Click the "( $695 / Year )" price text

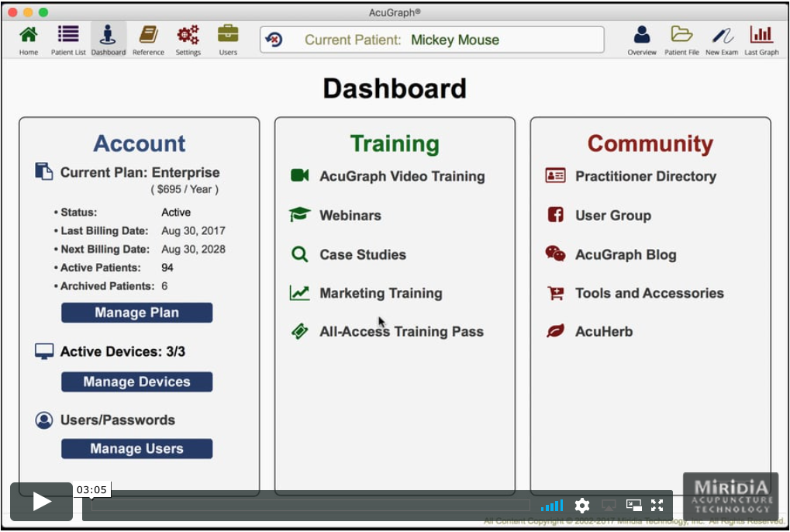185,189
